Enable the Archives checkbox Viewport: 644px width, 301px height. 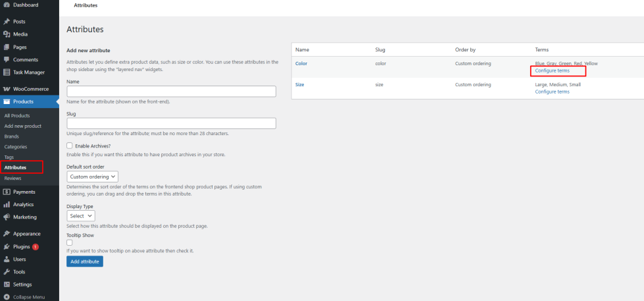[70, 146]
